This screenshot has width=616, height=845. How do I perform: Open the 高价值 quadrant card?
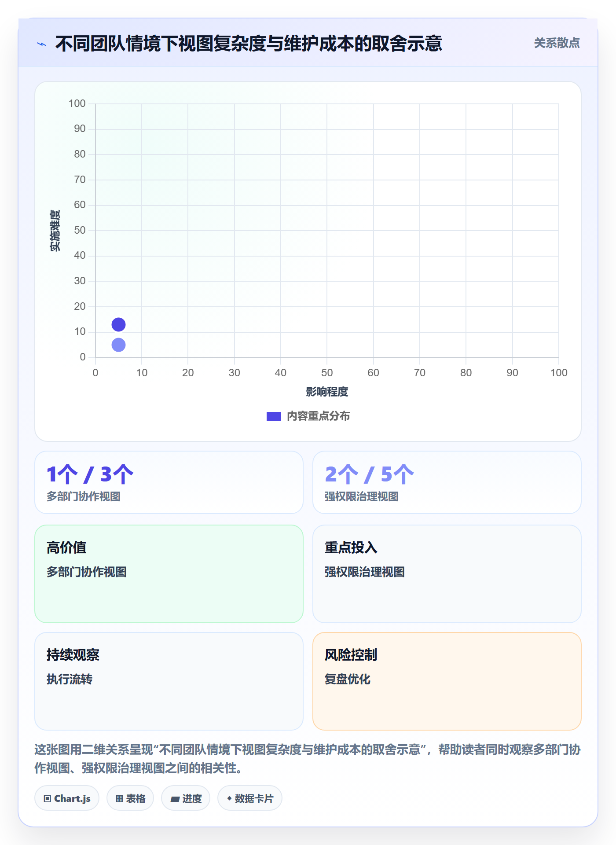click(x=169, y=574)
